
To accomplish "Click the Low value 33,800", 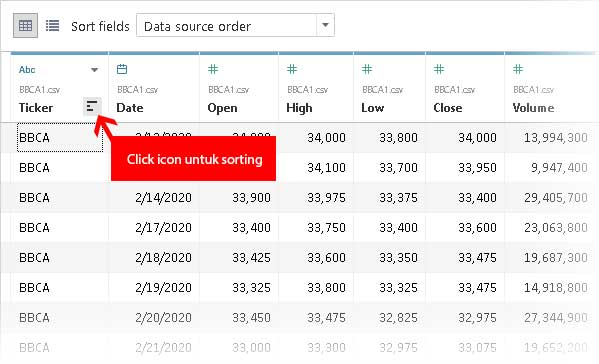I will point(398,138).
